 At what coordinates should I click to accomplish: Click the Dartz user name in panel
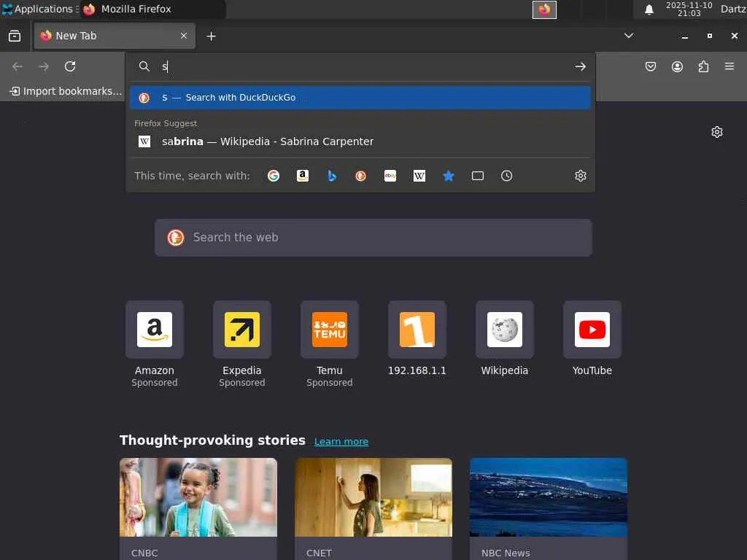click(x=733, y=9)
